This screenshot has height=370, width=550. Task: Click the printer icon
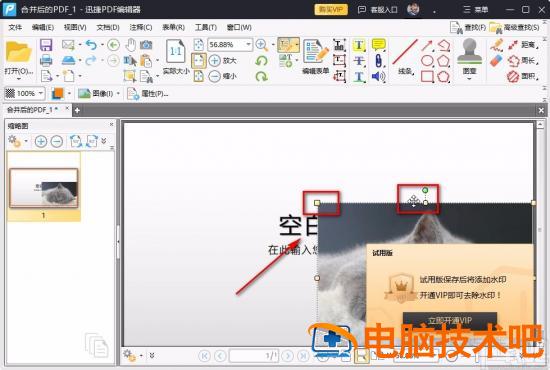46,60
